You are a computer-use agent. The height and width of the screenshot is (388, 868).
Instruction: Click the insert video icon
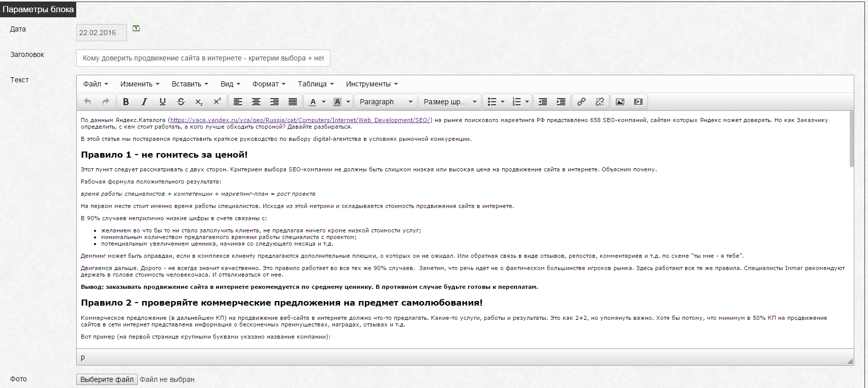638,102
